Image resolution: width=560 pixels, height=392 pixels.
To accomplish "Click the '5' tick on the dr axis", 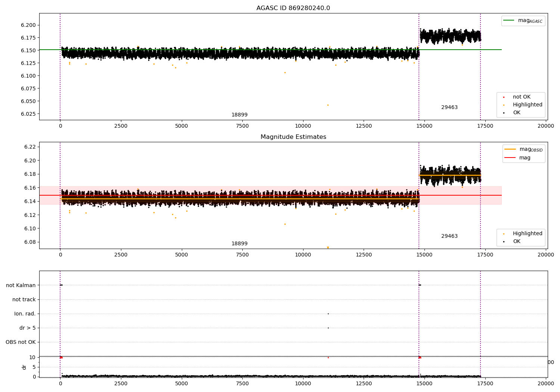I will 34,367.
